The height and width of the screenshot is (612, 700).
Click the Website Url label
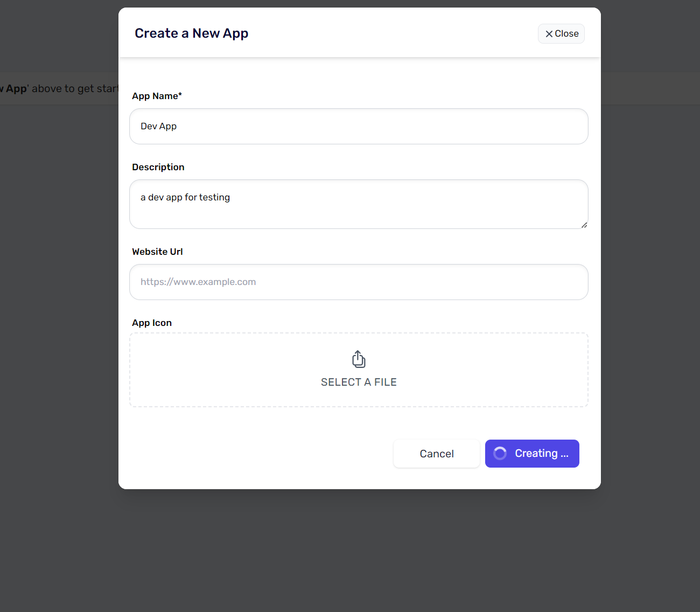tap(157, 252)
